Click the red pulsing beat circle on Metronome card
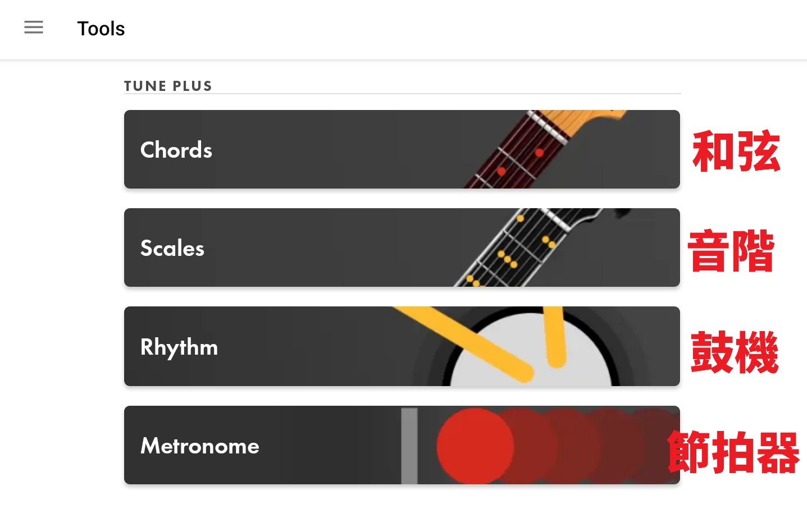 click(x=475, y=445)
